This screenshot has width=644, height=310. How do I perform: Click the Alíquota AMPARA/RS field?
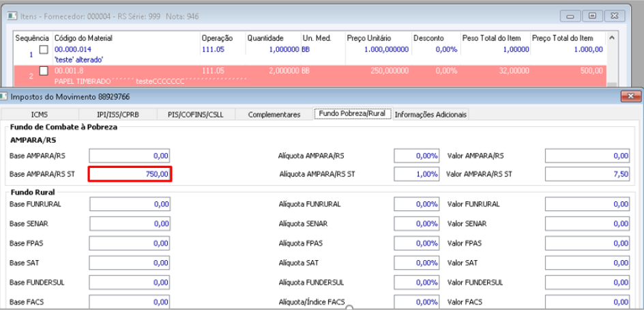coord(416,156)
